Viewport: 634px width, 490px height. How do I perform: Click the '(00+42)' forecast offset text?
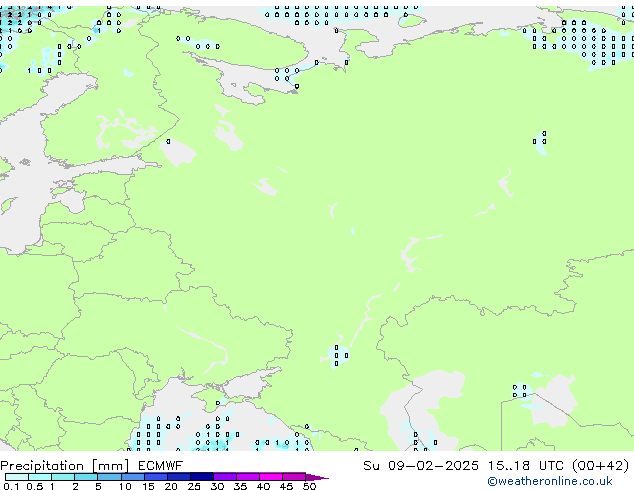601,466
